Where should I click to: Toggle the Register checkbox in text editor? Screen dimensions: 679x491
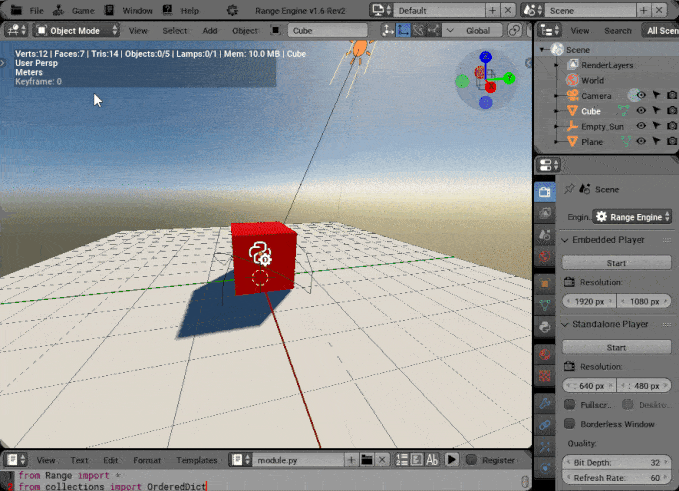tap(469, 460)
